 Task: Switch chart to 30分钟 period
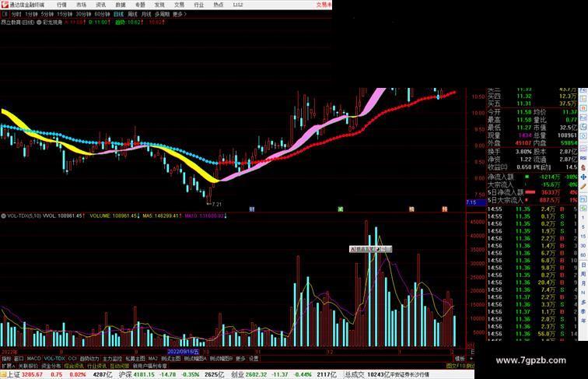(83, 14)
